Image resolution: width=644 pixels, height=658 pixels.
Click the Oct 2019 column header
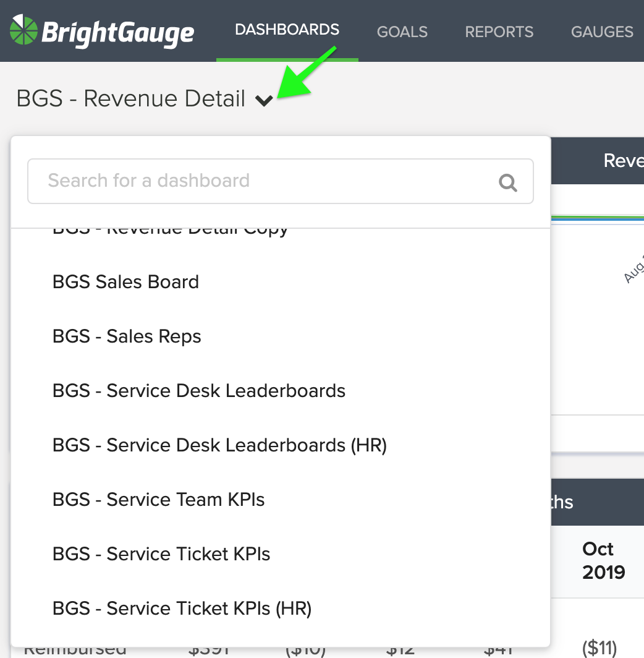point(603,561)
